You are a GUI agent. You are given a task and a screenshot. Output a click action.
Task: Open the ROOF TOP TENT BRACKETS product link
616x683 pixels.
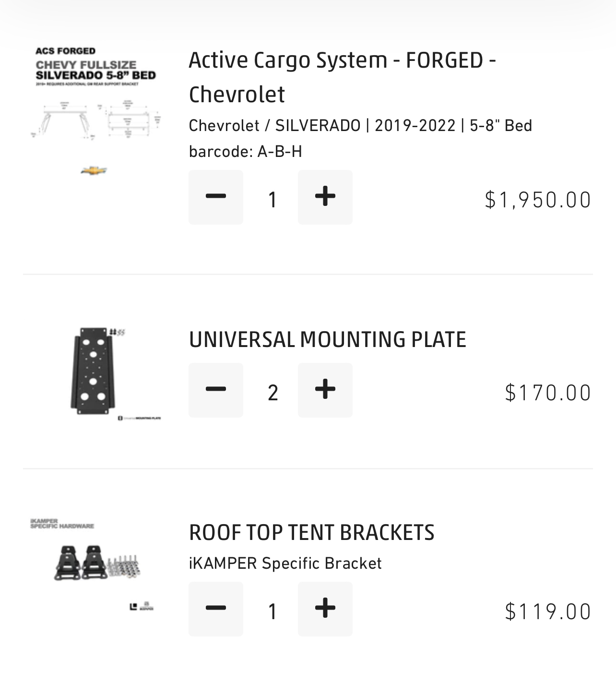pos(311,532)
